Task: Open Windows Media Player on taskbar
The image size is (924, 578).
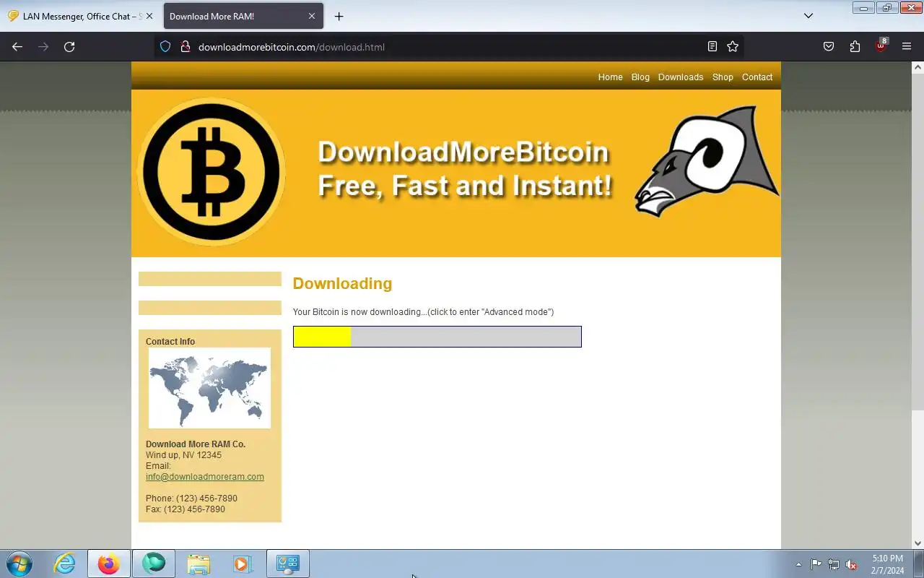Action: (242, 564)
